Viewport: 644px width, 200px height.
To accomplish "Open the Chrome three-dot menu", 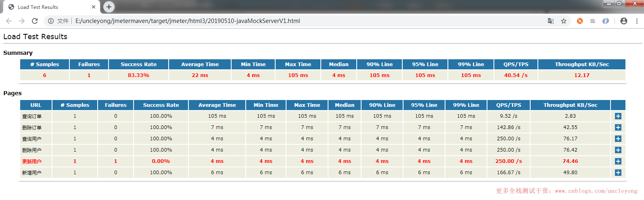I will point(637,21).
